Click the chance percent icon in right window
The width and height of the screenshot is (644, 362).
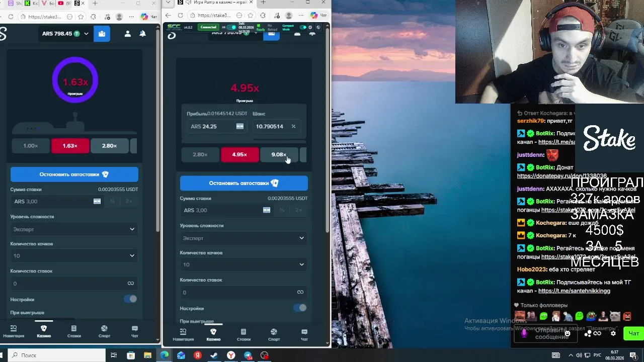293,126
